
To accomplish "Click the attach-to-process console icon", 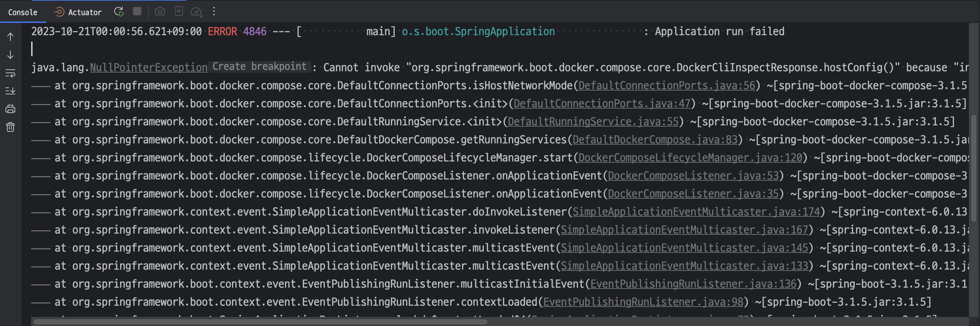I will [178, 11].
